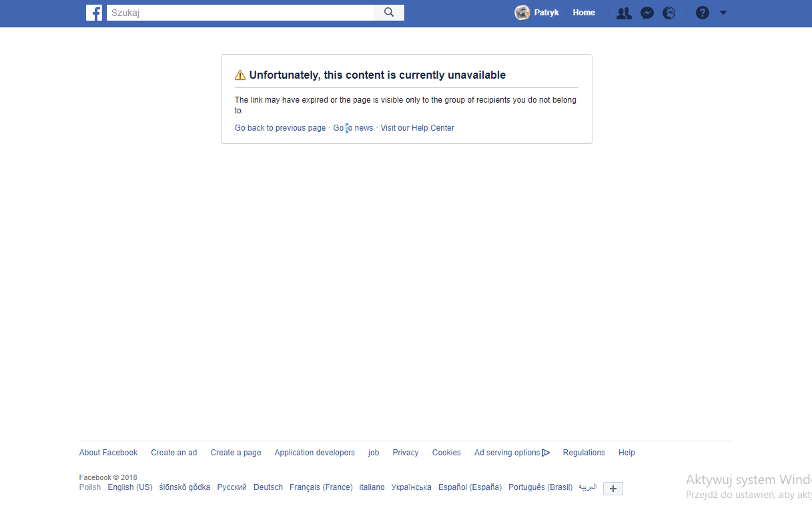The width and height of the screenshot is (812, 528).
Task: Switch language to Українська
Action: (x=412, y=487)
